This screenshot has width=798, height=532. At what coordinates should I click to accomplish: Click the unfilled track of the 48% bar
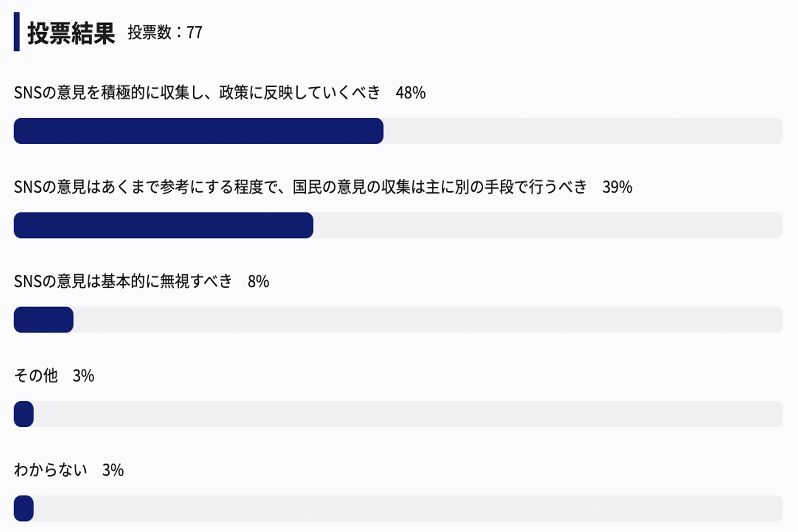click(583, 131)
